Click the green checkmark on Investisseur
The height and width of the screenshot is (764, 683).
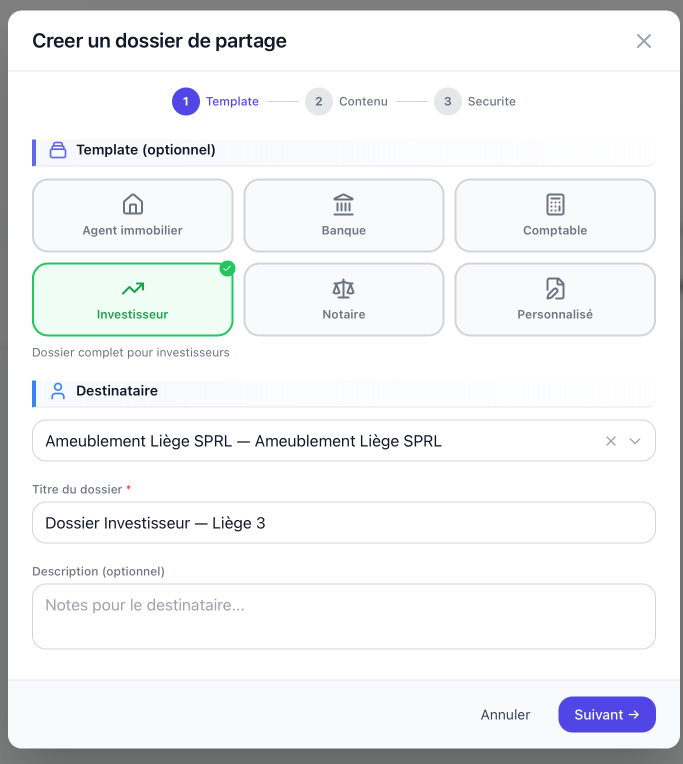(x=227, y=268)
